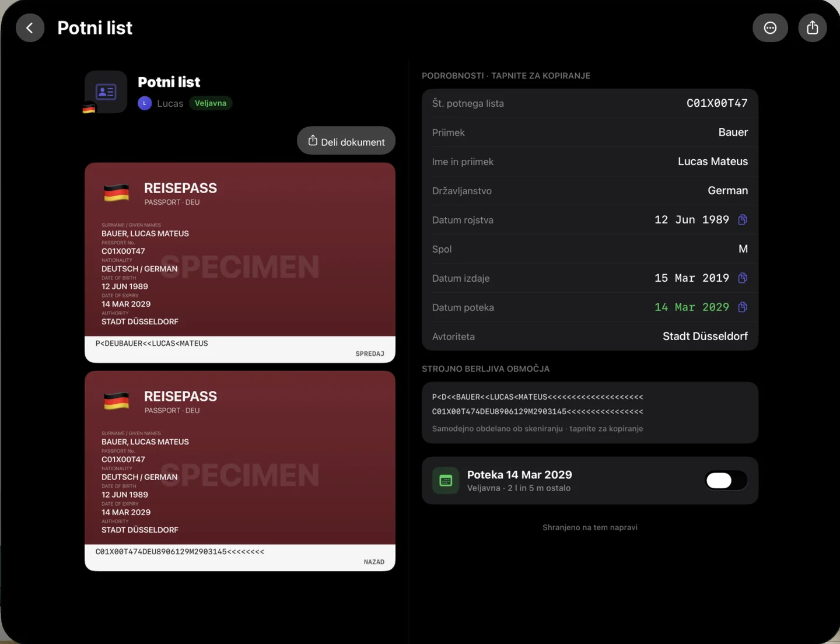Open the SPREDAJ passport front image
This screenshot has height=644, width=840.
[x=240, y=262]
